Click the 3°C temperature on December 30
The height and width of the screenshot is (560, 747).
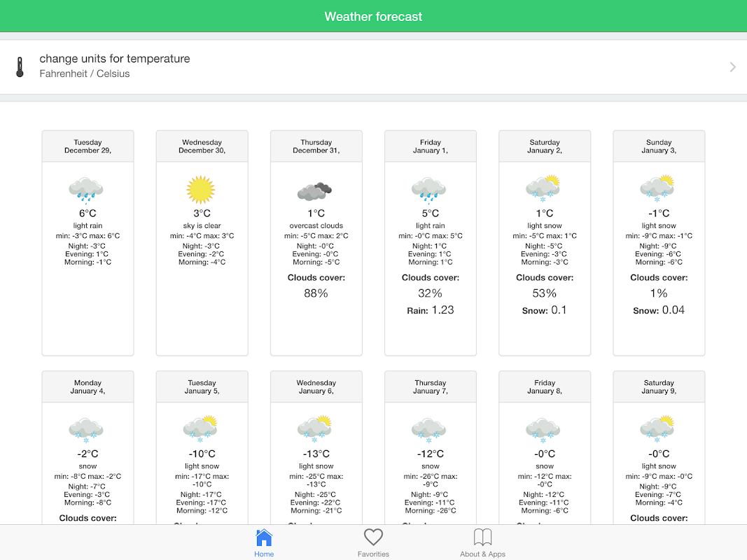click(202, 213)
